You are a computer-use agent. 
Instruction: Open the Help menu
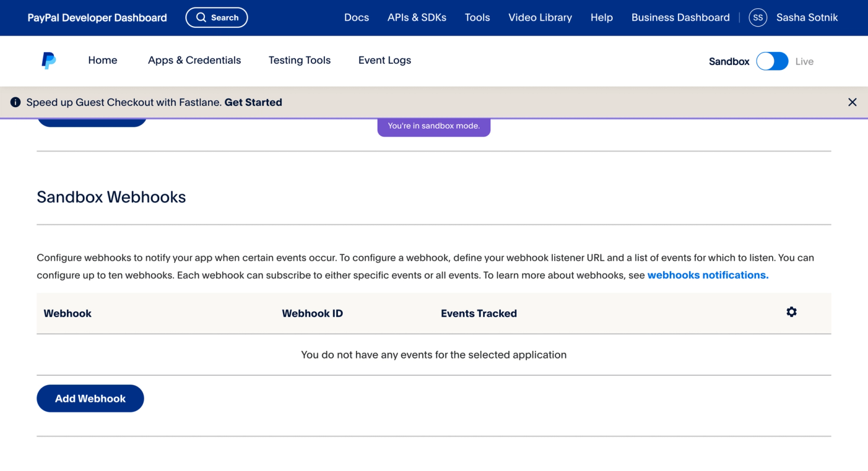pyautogui.click(x=602, y=18)
